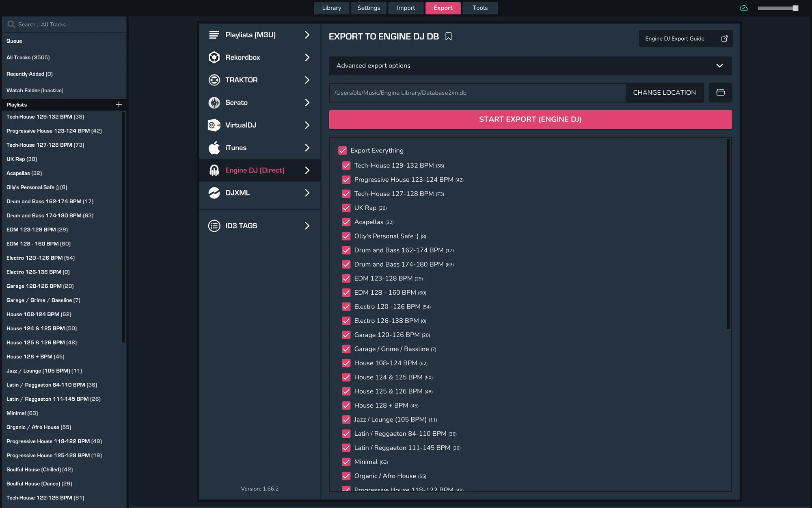Image resolution: width=812 pixels, height=508 pixels.
Task: Adjust the top-right volume slider
Action: point(795,8)
